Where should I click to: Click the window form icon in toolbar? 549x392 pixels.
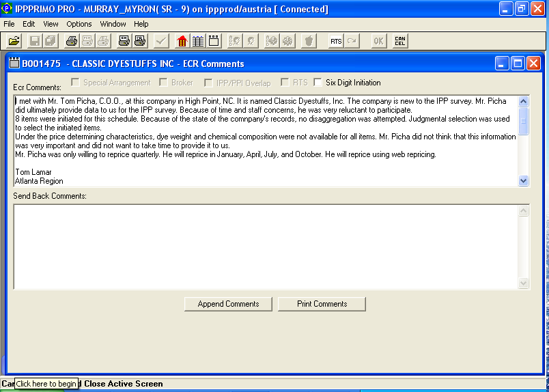[214, 41]
